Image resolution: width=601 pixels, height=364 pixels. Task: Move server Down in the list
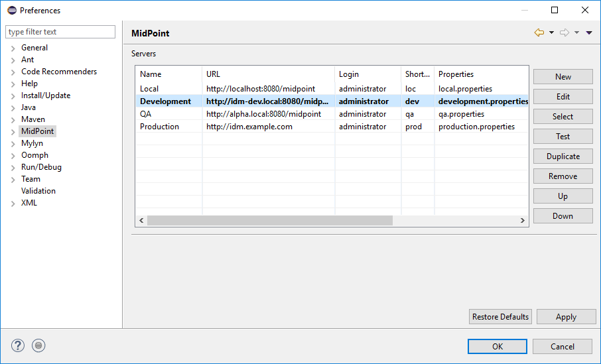[x=563, y=216]
